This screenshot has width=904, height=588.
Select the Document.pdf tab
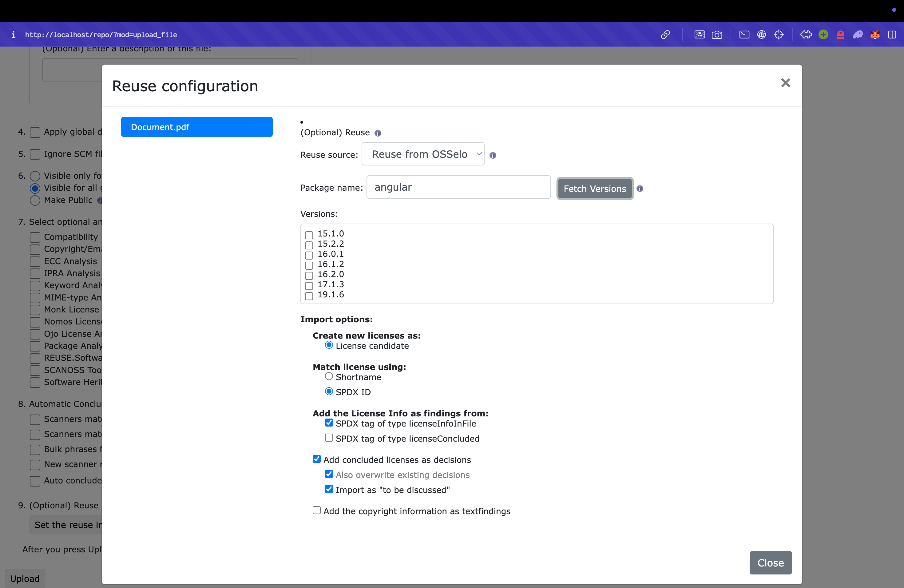pos(197,127)
